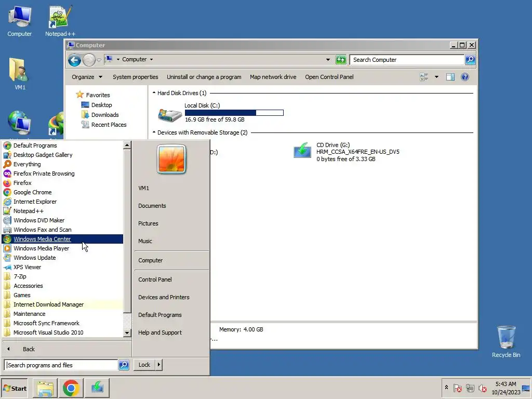Open recent pages dropdown next to Forward
This screenshot has height=399, width=532.
pos(99,60)
